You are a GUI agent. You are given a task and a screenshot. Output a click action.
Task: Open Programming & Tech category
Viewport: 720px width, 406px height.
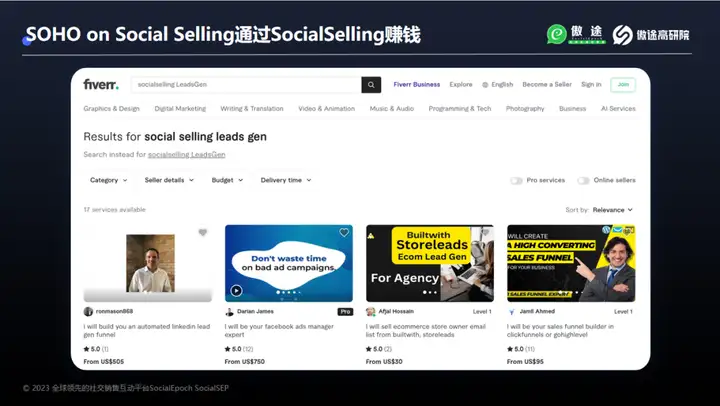tap(460, 109)
